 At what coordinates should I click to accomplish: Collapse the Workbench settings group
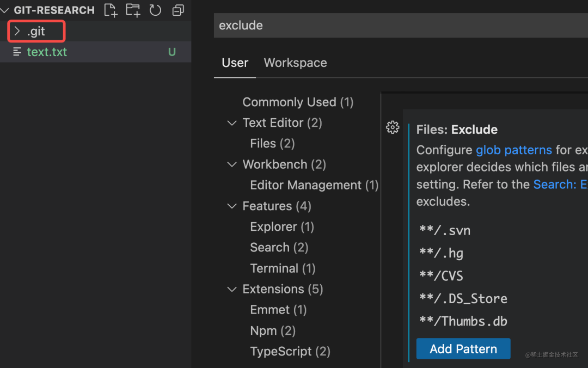232,164
